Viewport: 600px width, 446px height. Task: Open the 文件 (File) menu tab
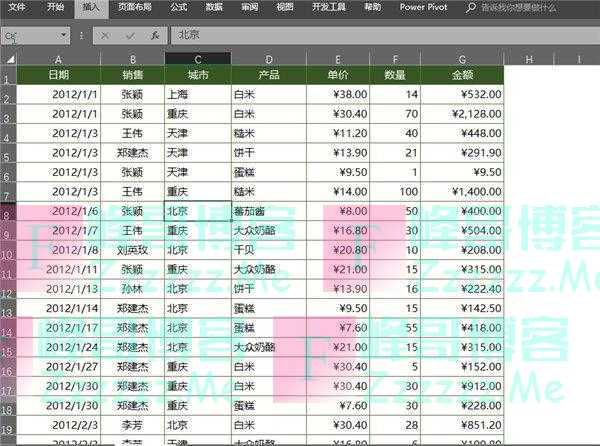coord(17,7)
